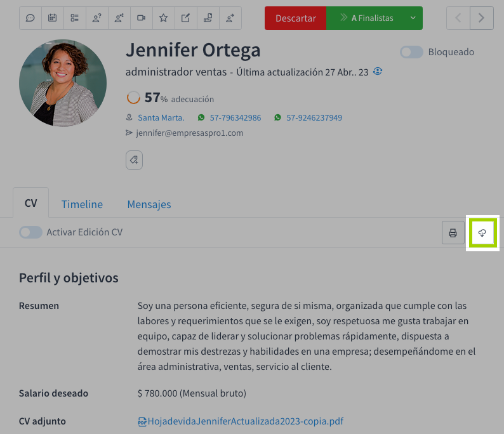Click the calendar scheduling icon
Viewport: 504px width, 434px height.
point(53,18)
